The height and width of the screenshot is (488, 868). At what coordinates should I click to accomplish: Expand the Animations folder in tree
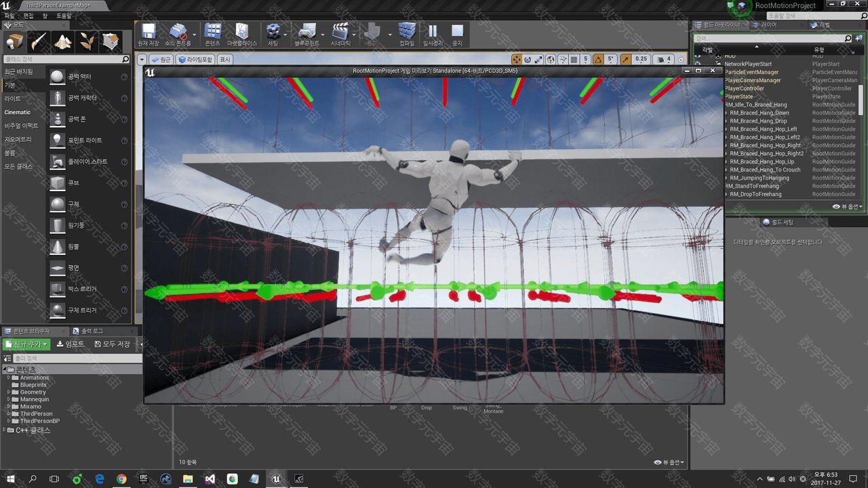pyautogui.click(x=9, y=378)
